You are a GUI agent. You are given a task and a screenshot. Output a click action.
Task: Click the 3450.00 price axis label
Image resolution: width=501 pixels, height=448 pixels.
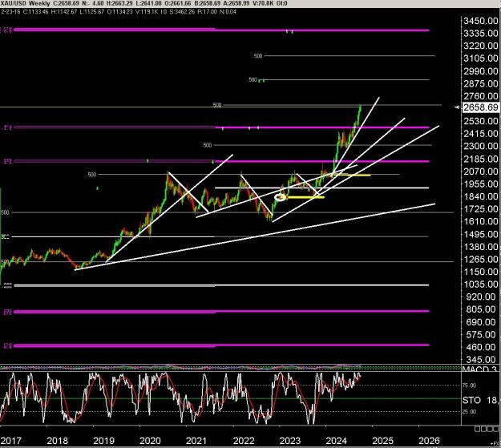tap(480, 21)
